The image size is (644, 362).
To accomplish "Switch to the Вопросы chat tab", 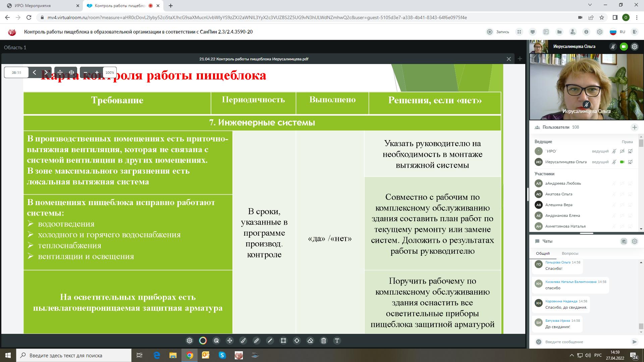I will 570,253.
